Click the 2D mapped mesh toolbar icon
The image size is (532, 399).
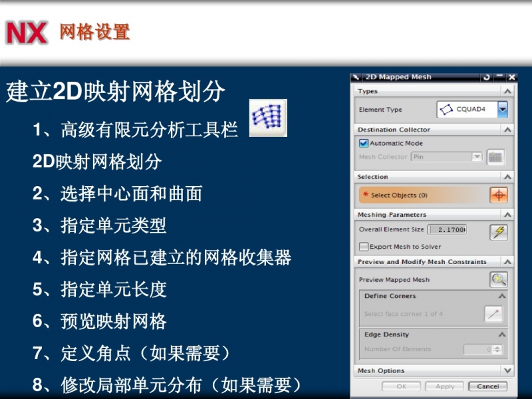[x=268, y=118]
